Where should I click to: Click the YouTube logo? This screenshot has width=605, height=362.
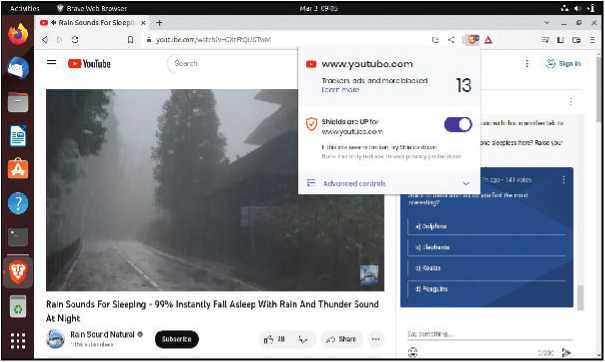tap(89, 64)
